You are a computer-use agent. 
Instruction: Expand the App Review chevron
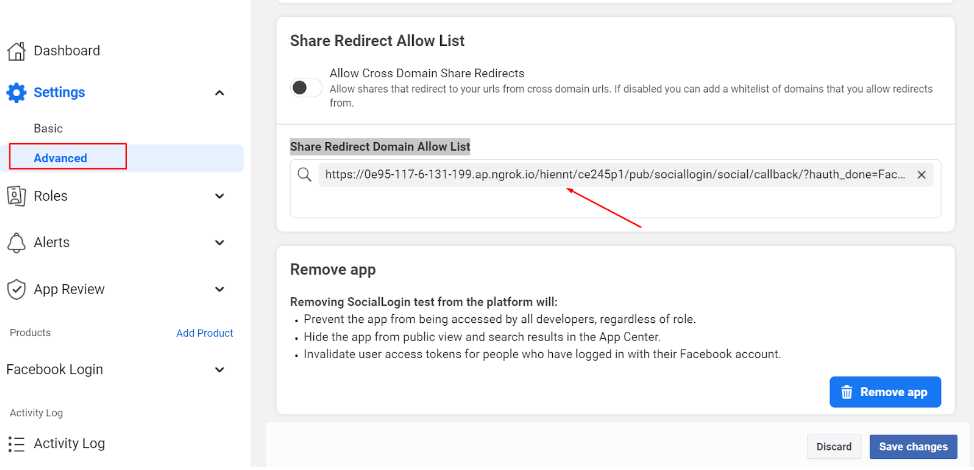[220, 290]
